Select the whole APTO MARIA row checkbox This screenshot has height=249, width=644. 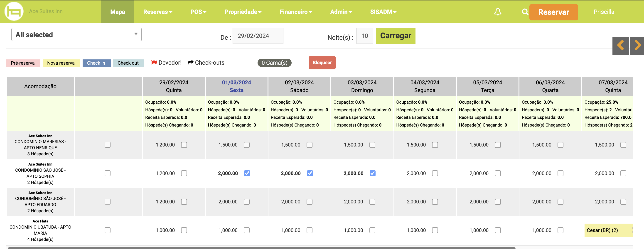[x=108, y=230]
